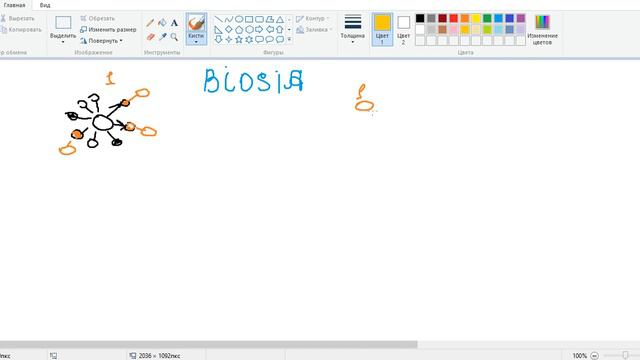Select the Fill with color bucket tool

[162, 23]
